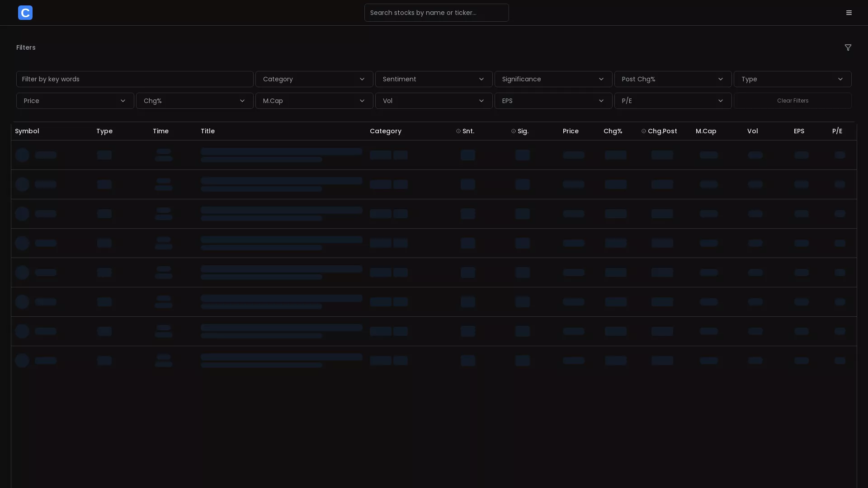
Task: Open the Category dropdown
Action: [x=314, y=79]
